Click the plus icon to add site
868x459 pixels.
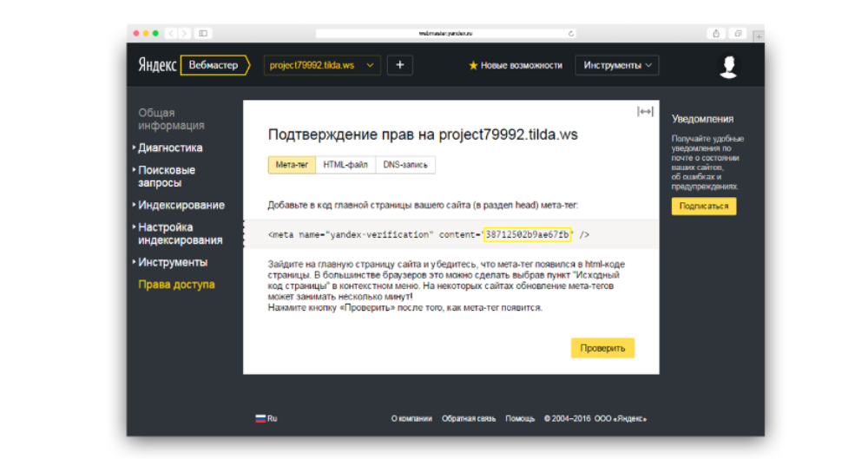(399, 65)
